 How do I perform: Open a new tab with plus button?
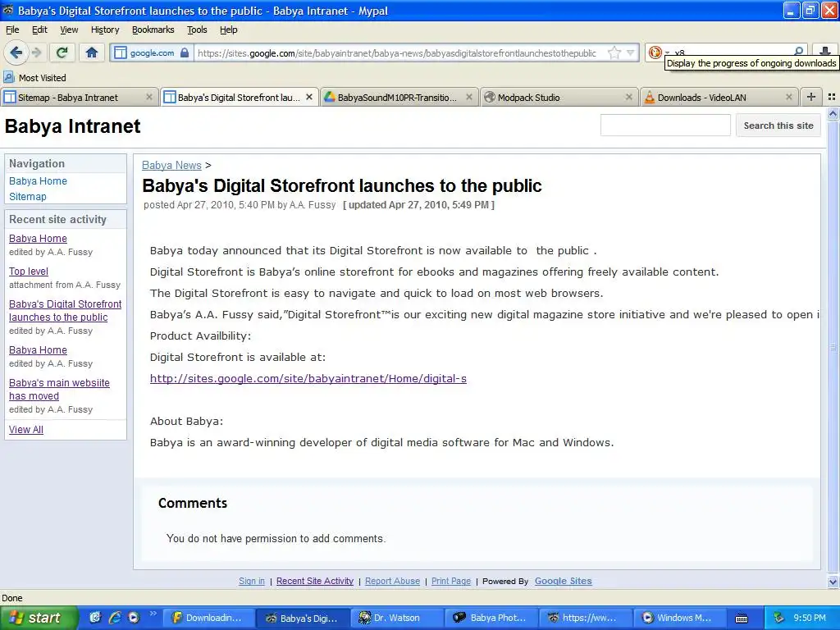click(811, 97)
